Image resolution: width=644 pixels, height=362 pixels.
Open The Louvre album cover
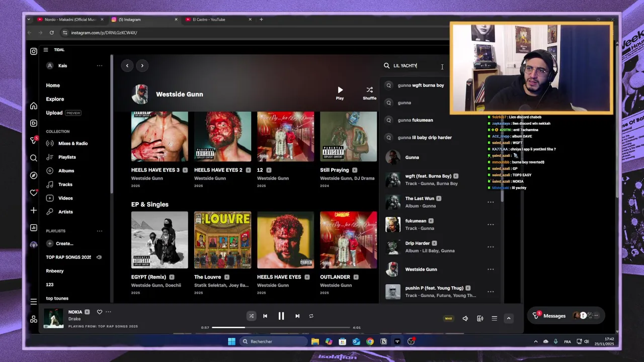[x=222, y=240]
